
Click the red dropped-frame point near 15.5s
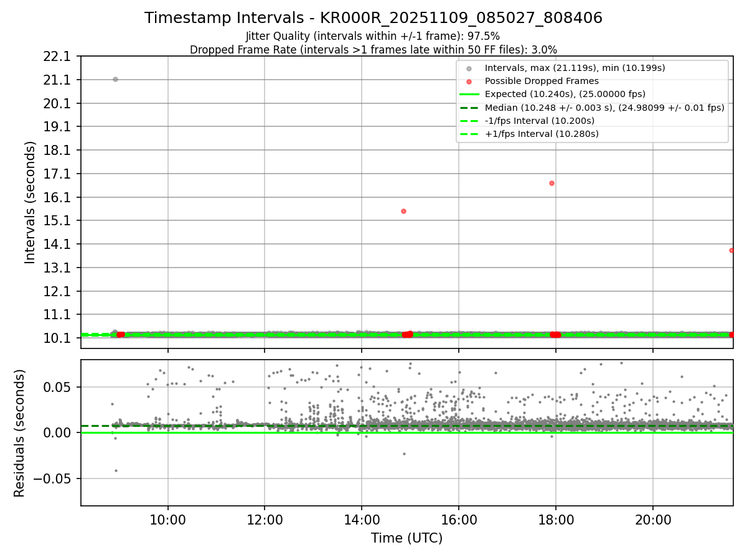pos(403,211)
